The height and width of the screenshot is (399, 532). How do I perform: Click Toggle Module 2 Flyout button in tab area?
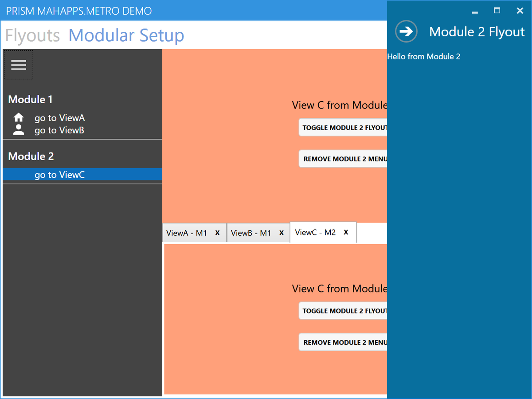(x=343, y=311)
